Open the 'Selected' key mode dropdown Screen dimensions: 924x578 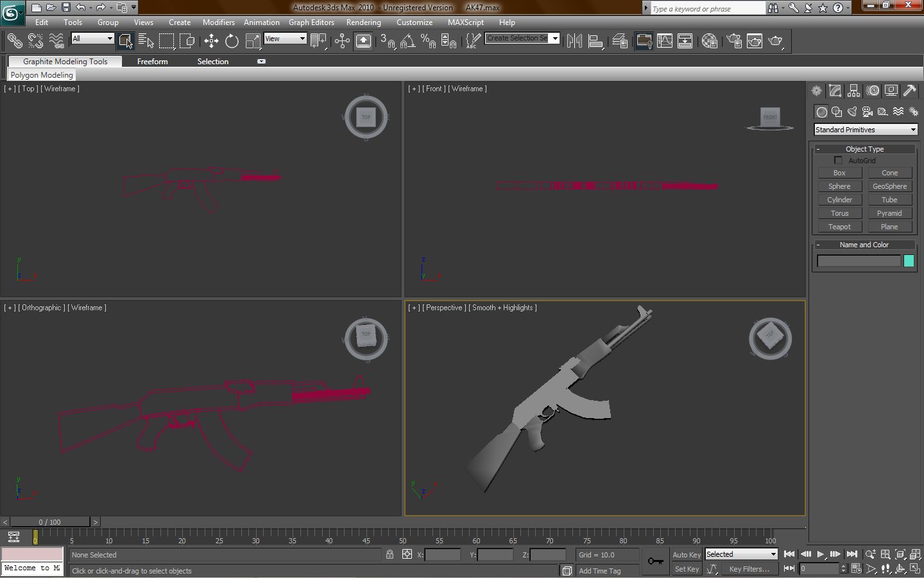(741, 554)
